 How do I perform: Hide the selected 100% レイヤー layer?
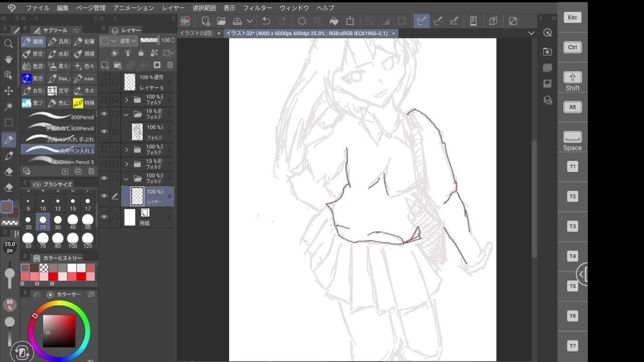[x=104, y=196]
